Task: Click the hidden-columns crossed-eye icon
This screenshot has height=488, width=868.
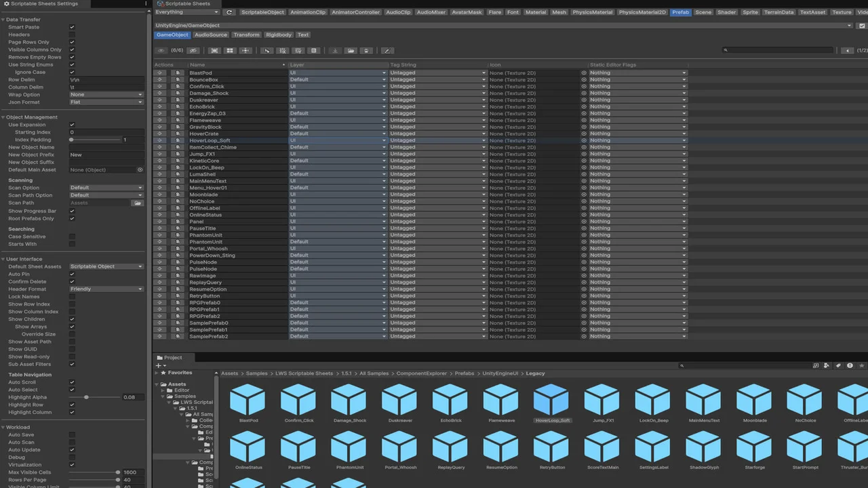Action: coord(193,50)
